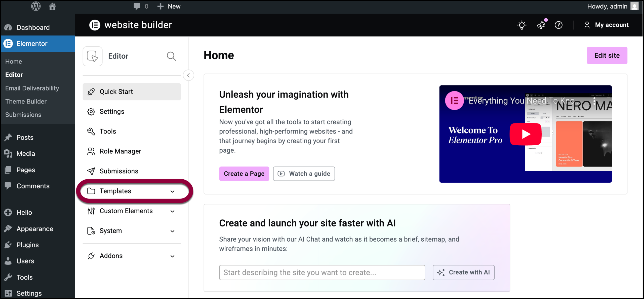The width and height of the screenshot is (644, 299).
Task: Open the megaphone what's new icon
Action: tap(541, 25)
